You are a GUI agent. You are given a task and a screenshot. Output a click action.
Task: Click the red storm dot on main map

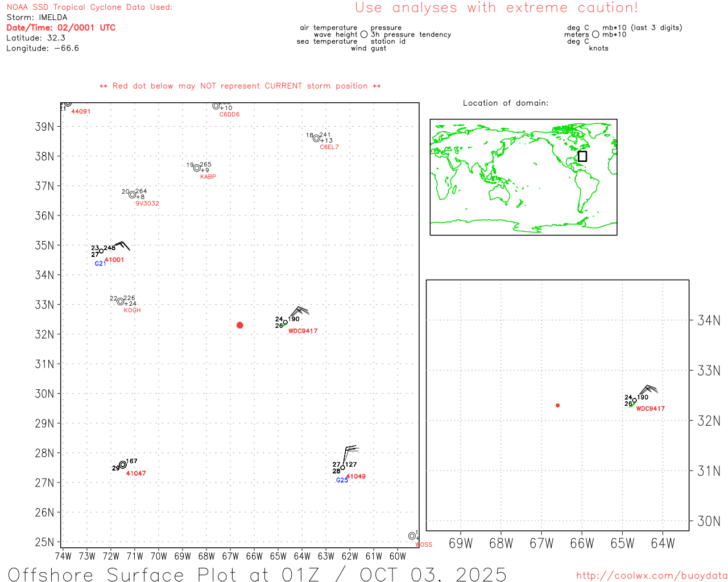[240, 325]
